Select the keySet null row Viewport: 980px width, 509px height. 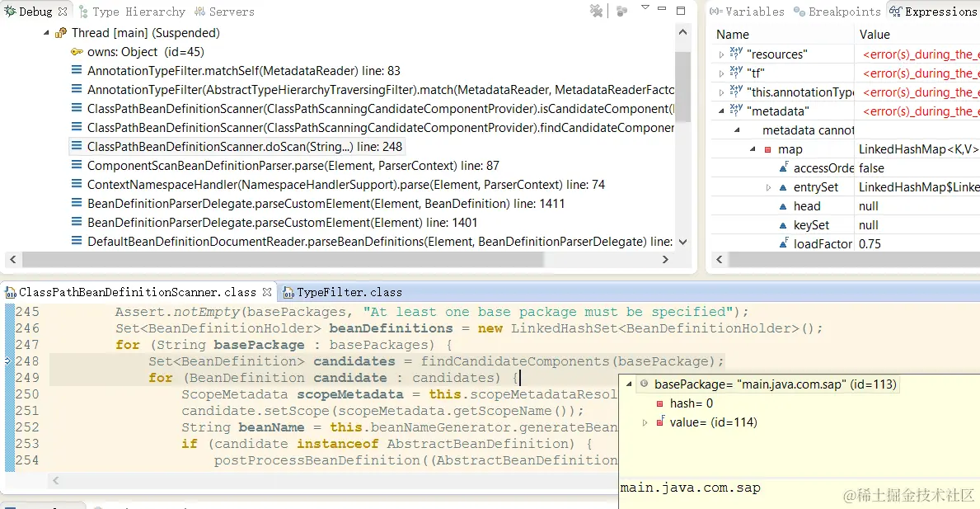click(846, 225)
